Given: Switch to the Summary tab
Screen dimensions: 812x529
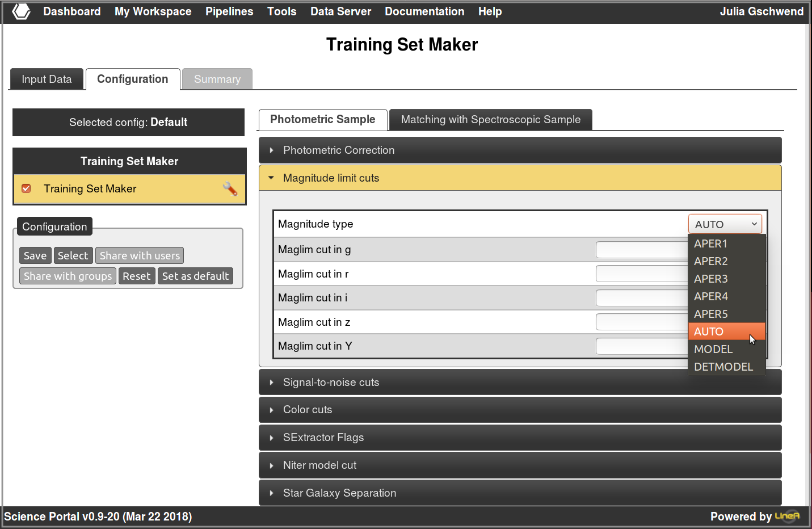Looking at the screenshot, I should click(x=217, y=79).
